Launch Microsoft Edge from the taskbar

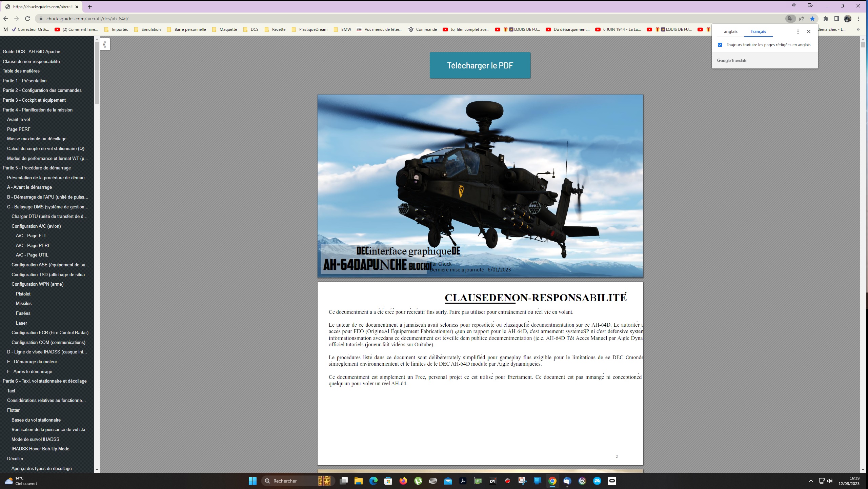(374, 481)
